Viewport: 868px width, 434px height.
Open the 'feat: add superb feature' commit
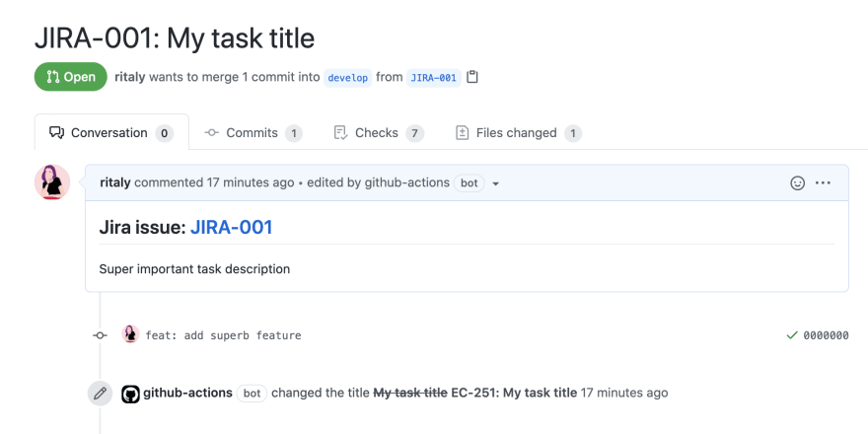(223, 335)
